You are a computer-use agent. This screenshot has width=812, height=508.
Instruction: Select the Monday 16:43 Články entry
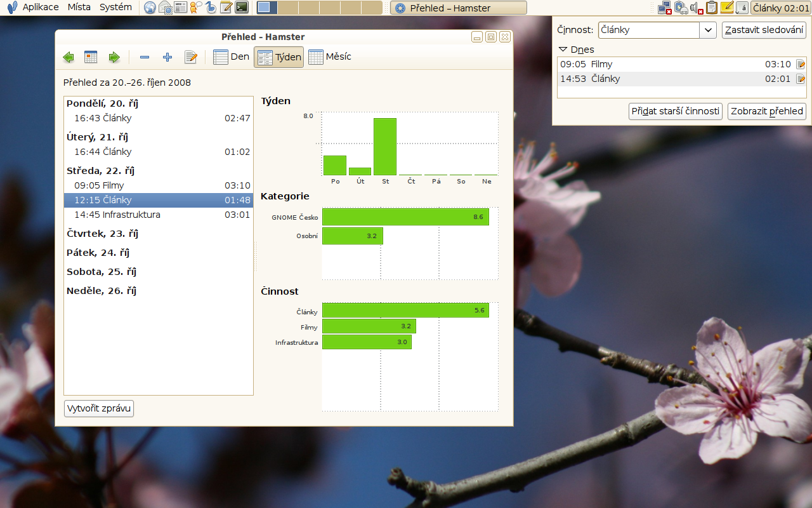[x=159, y=118]
